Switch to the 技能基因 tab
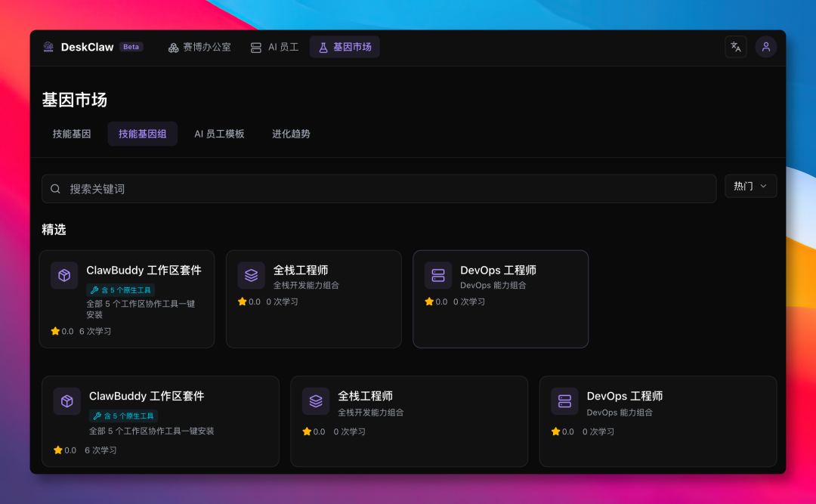 (72, 134)
